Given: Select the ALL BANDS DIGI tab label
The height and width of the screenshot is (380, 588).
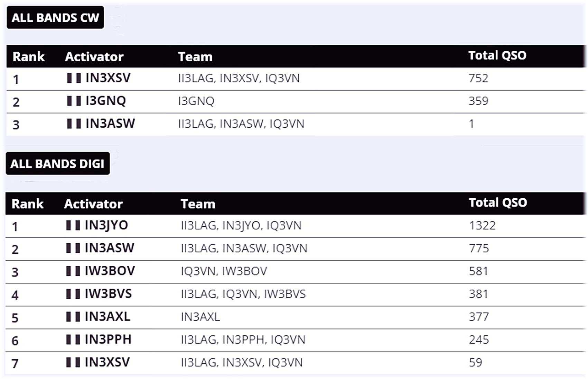Looking at the screenshot, I should [57, 163].
